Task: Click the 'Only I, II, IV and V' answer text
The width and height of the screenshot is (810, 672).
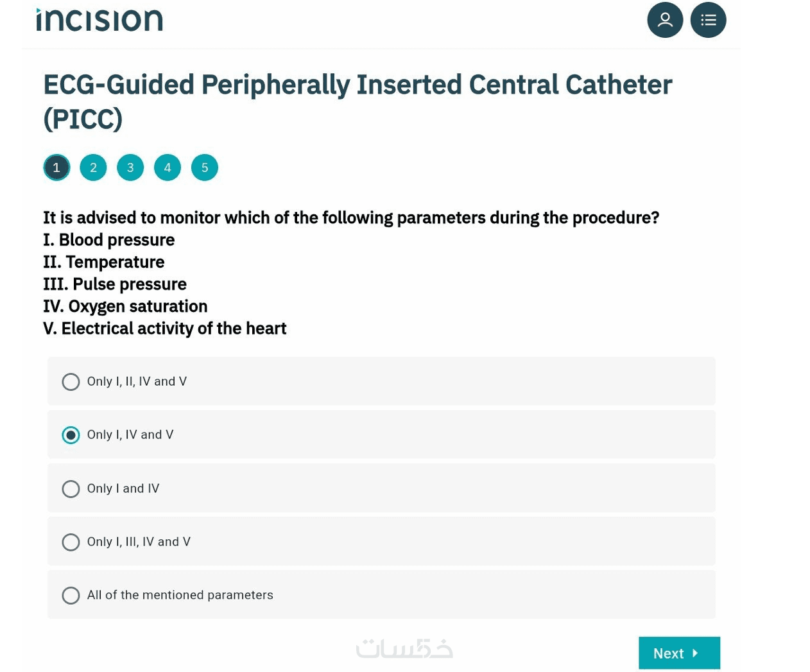Action: tap(137, 381)
